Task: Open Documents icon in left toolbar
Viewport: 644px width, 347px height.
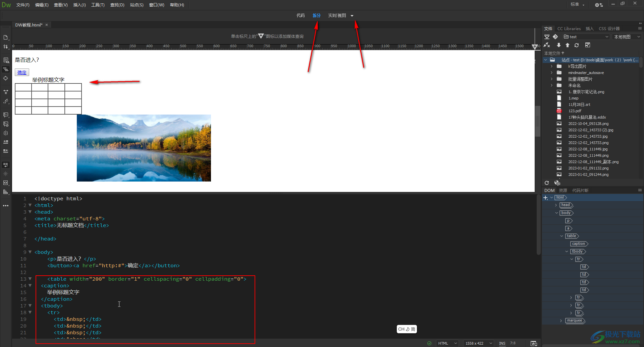Action: (x=6, y=38)
